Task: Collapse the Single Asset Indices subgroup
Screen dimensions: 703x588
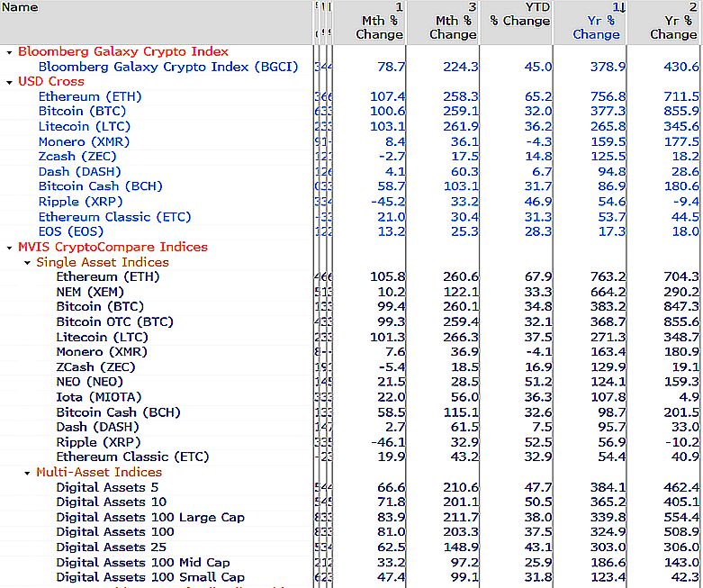Action: point(27,263)
